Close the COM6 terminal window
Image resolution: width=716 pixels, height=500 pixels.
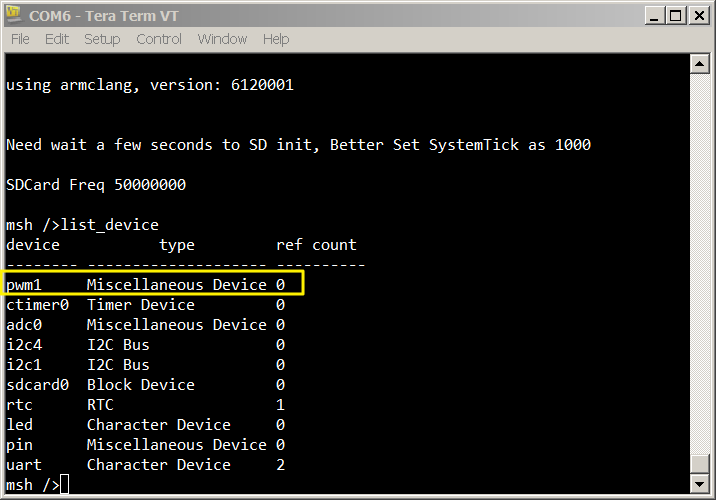click(699, 15)
